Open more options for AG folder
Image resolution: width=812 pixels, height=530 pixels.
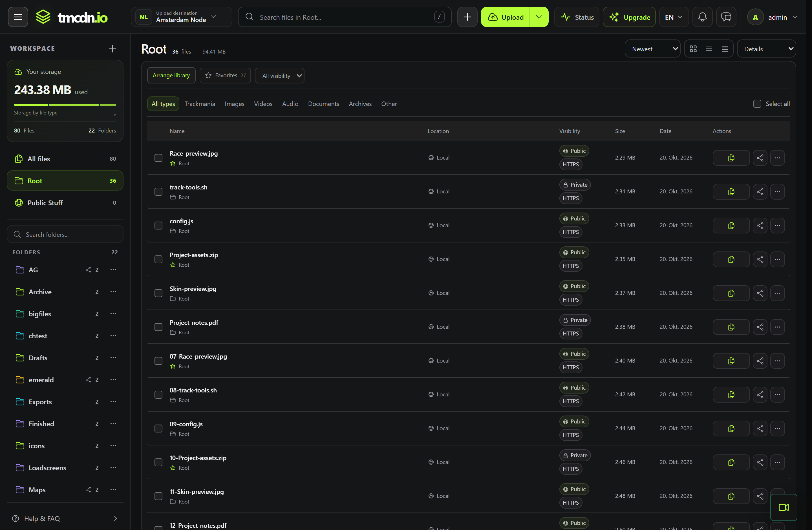click(113, 270)
